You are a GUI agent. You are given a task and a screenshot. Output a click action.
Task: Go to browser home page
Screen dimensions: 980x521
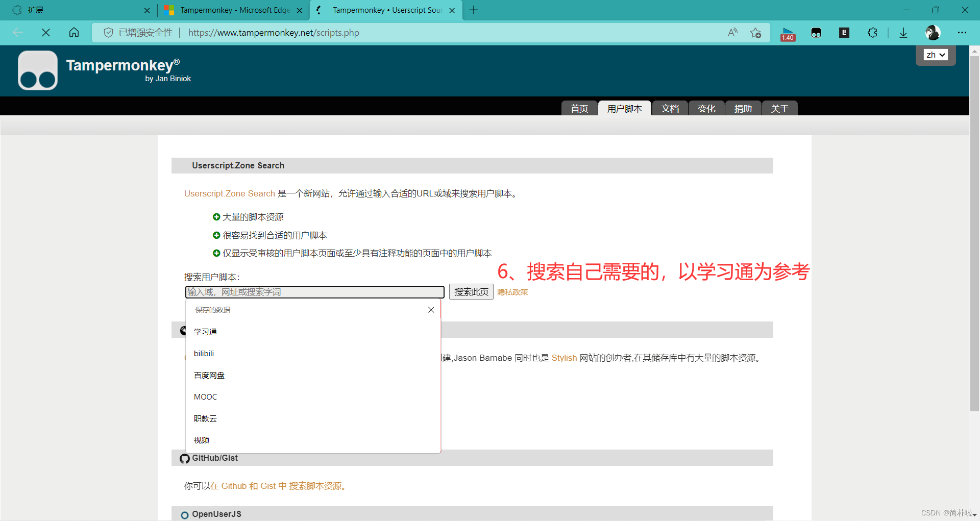(x=74, y=33)
